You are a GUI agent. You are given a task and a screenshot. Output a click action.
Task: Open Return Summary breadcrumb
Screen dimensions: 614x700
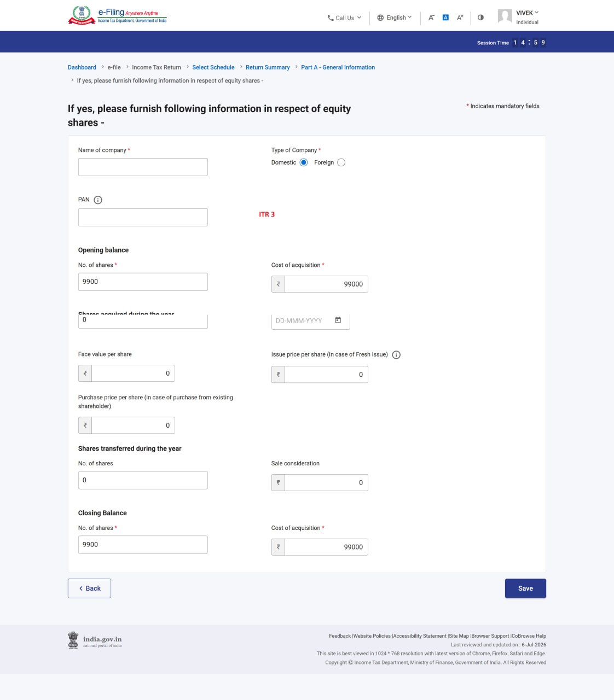click(x=268, y=67)
